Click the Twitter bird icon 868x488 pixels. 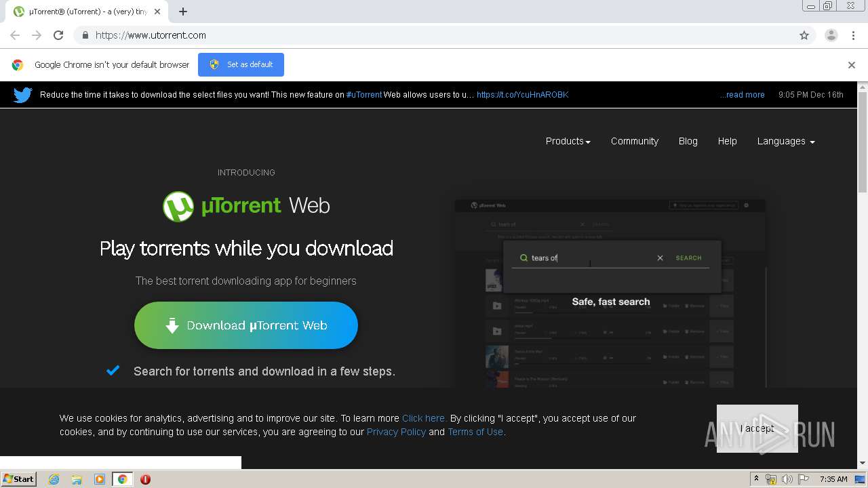coord(22,95)
